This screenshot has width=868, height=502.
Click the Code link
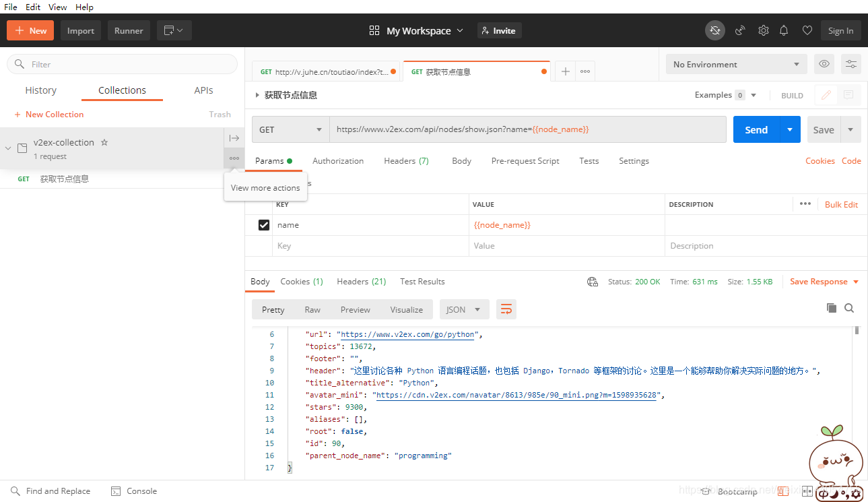851,161
